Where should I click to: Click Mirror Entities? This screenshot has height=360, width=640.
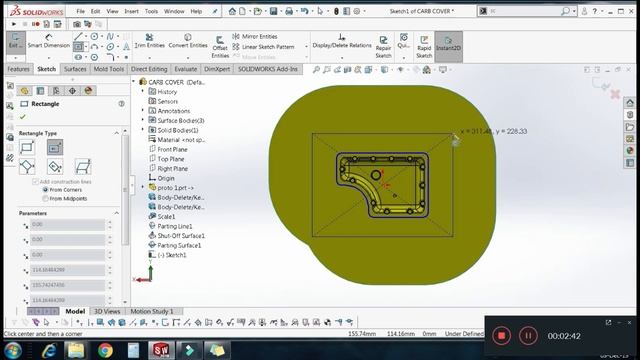pyautogui.click(x=255, y=36)
